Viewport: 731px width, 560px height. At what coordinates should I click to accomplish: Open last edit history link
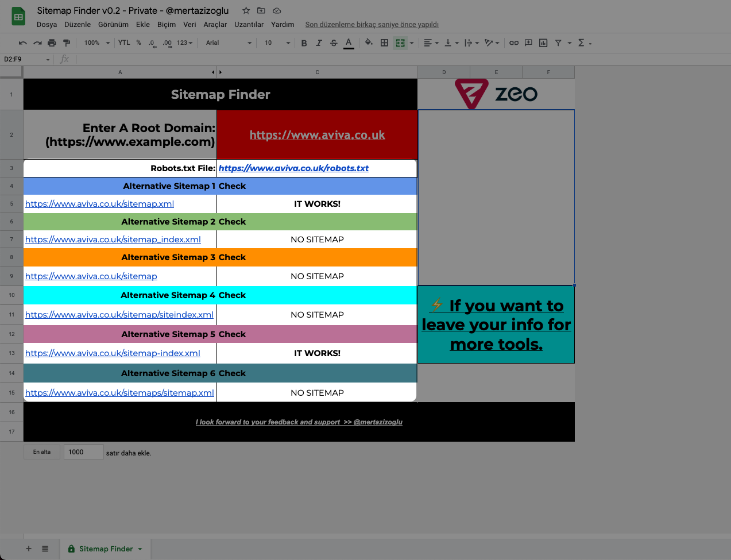pos(372,25)
